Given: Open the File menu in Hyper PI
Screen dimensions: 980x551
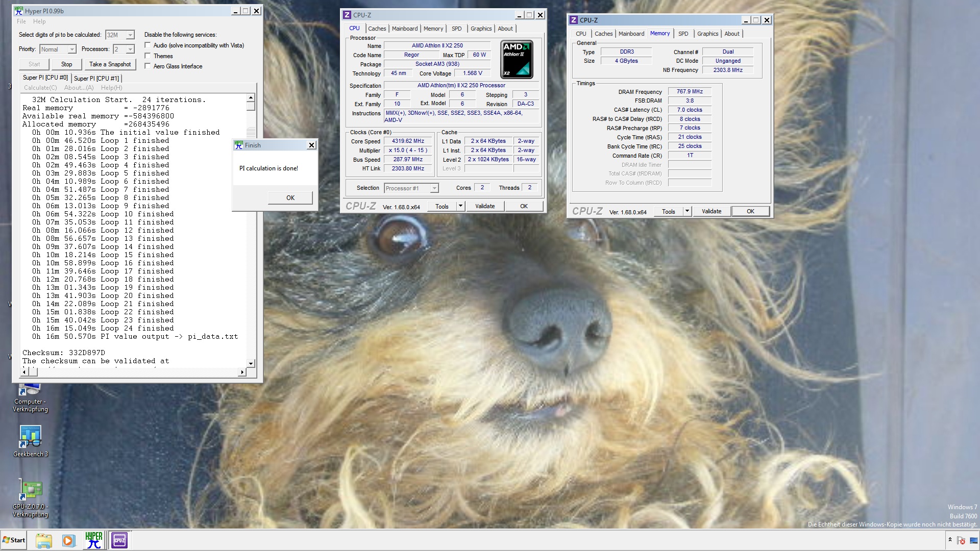Looking at the screenshot, I should 21,21.
